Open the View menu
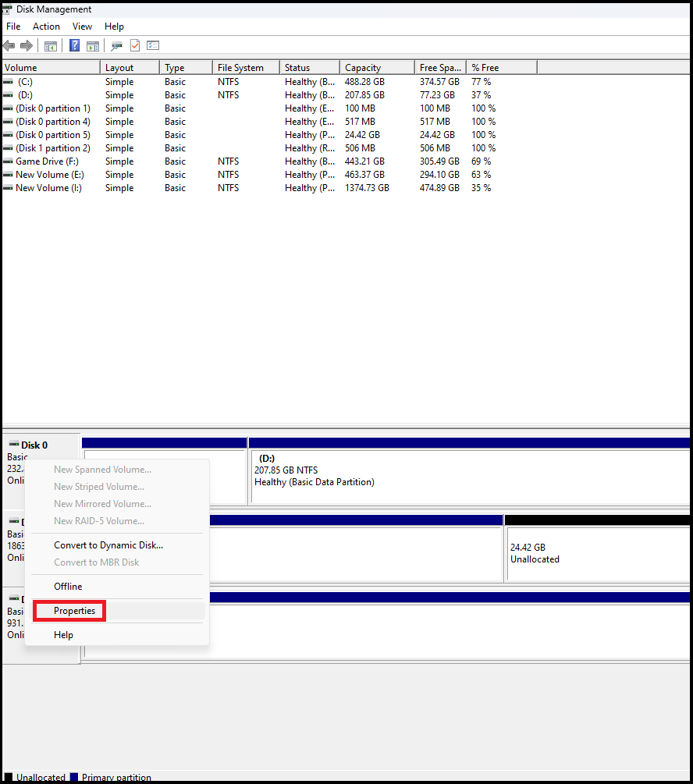Viewport: 693px width, 784px height. pos(82,27)
